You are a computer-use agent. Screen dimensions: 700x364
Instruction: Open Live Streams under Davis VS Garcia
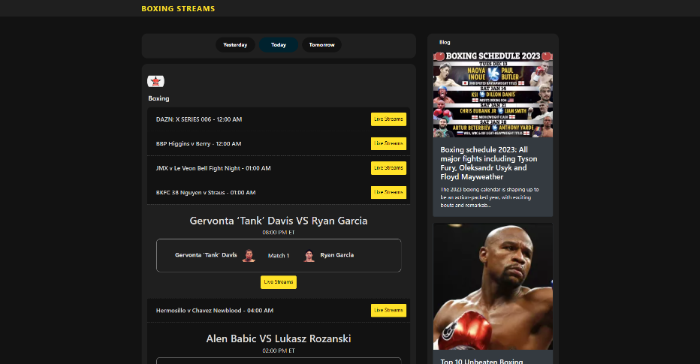coord(279,282)
